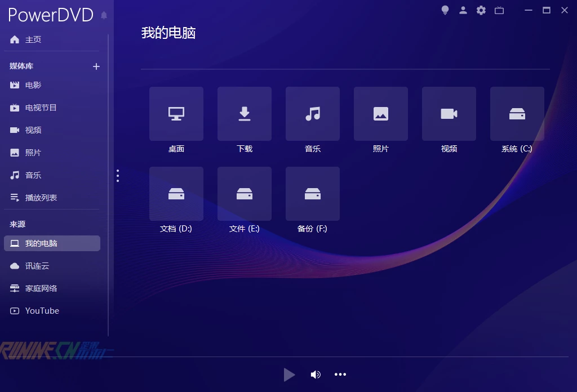The width and height of the screenshot is (577, 392).
Task: Browse the 系统 (C:) drive tile
Action: pos(517,114)
